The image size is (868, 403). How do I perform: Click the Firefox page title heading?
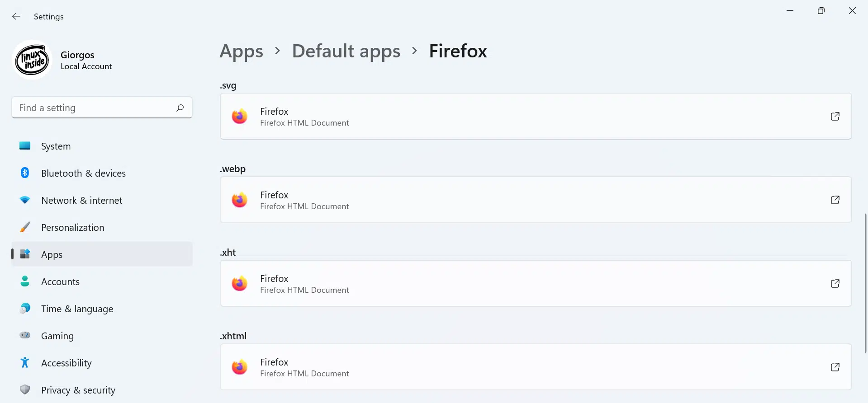tap(458, 52)
